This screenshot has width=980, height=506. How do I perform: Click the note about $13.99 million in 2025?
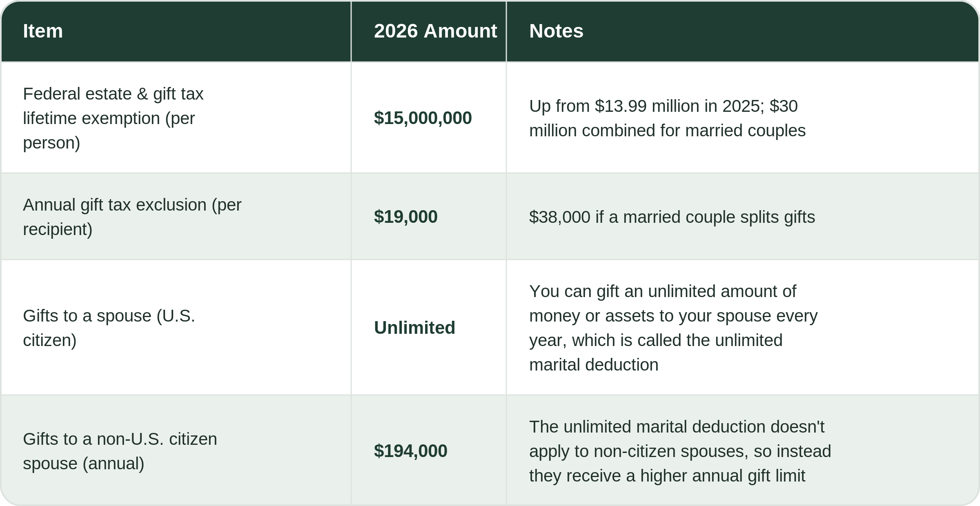click(x=667, y=118)
